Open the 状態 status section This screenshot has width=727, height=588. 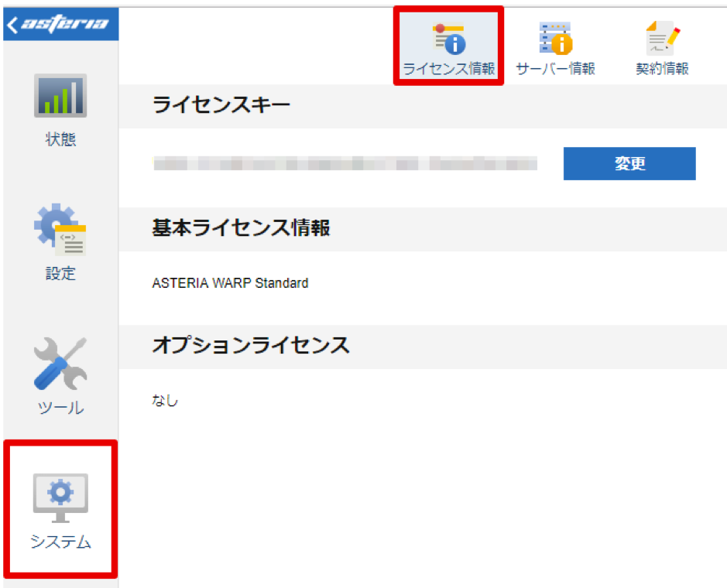pos(60,111)
